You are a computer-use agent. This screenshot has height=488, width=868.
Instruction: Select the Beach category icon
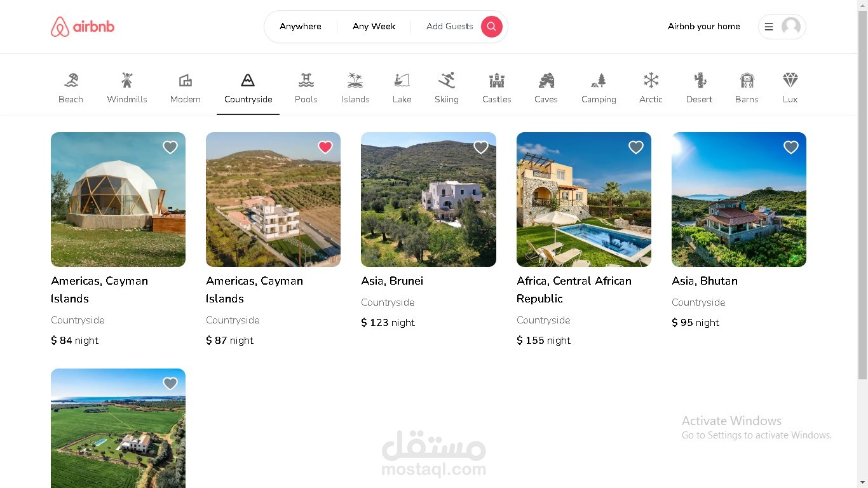tap(71, 80)
